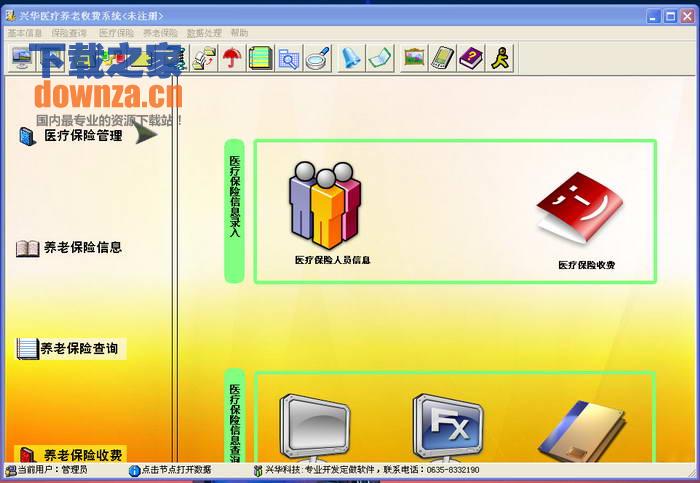The height and width of the screenshot is (483, 700).
Task: Select 养老保险信息 in the sidebar
Action: click(83, 247)
